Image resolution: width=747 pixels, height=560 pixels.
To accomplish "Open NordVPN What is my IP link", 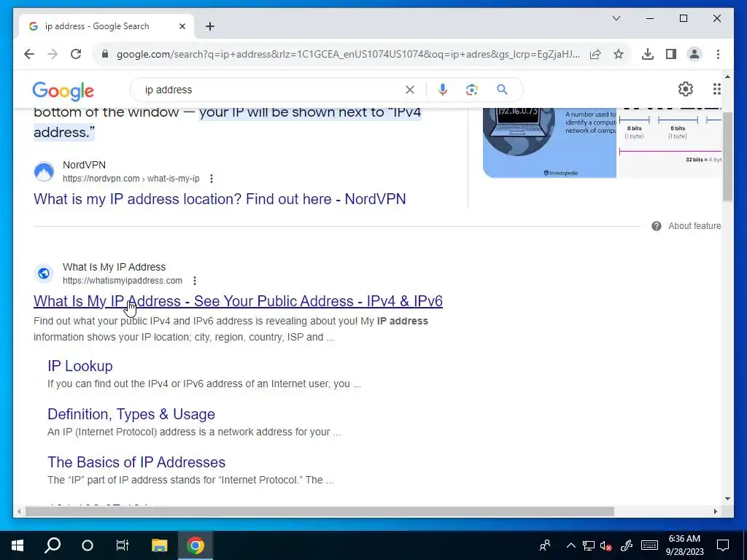I will tap(220, 198).
